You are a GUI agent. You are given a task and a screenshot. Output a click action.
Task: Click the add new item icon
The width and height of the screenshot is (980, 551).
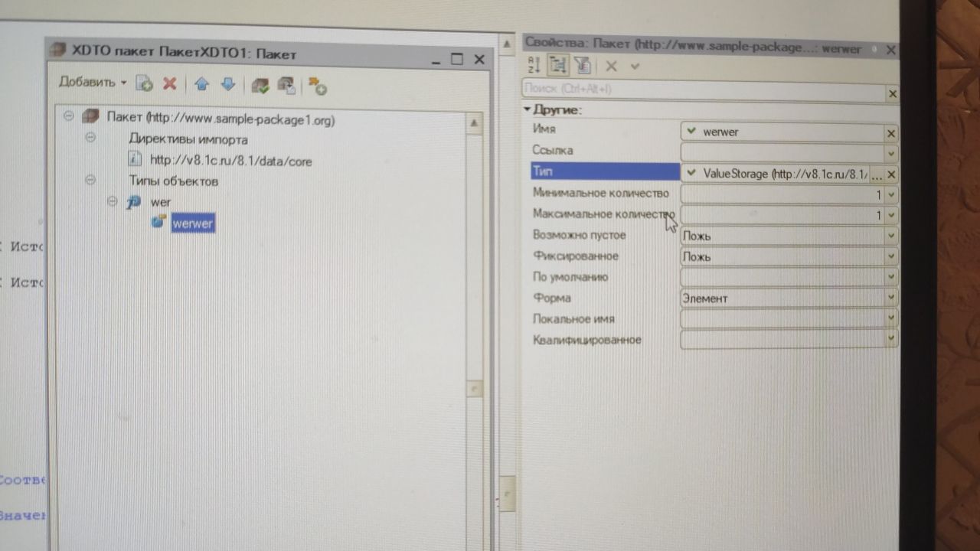pyautogui.click(x=144, y=83)
